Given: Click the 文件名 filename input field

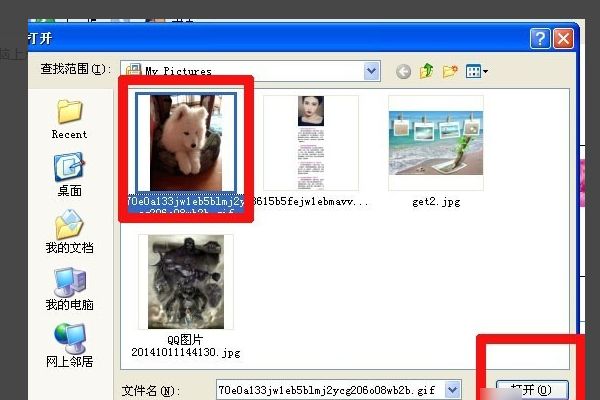Looking at the screenshot, I should tap(331, 390).
